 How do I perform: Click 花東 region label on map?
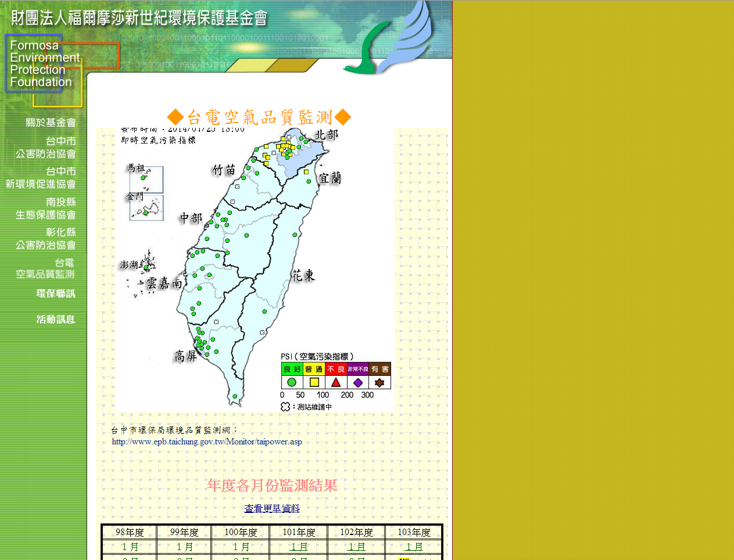[303, 275]
